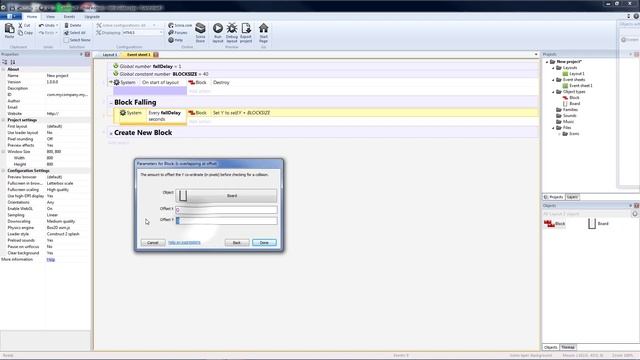Go to Start Page via home icon
Screen dimensions: 640x360
264,28
